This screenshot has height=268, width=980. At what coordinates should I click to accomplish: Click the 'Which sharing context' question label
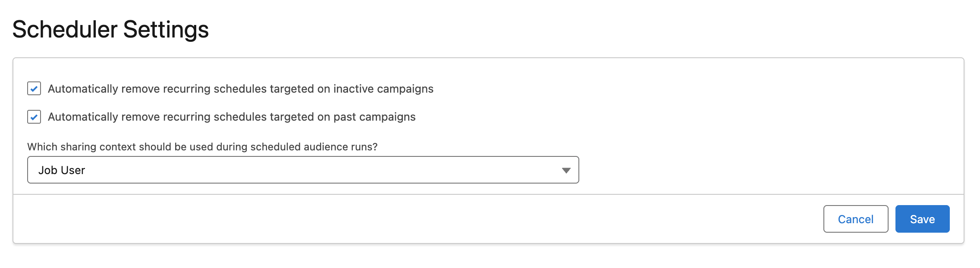tap(202, 147)
